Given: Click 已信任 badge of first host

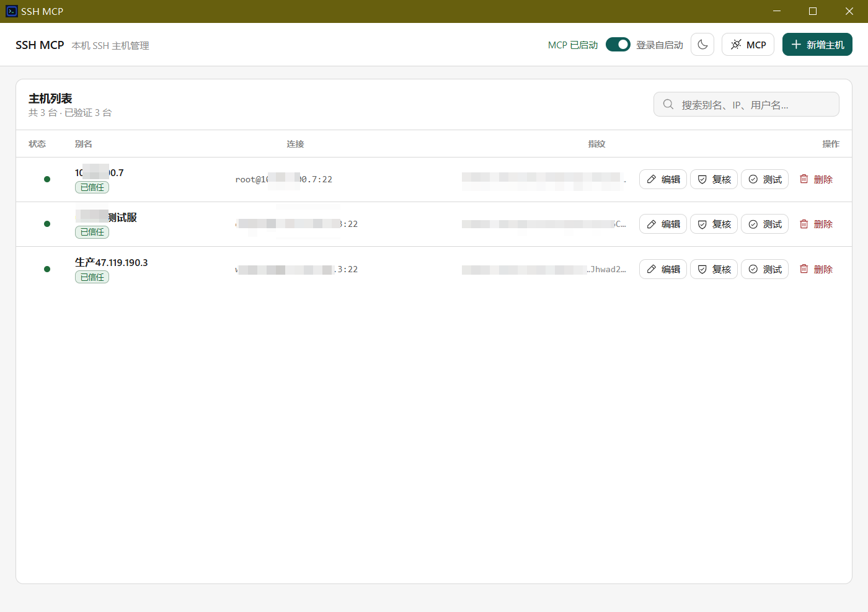Looking at the screenshot, I should point(92,187).
